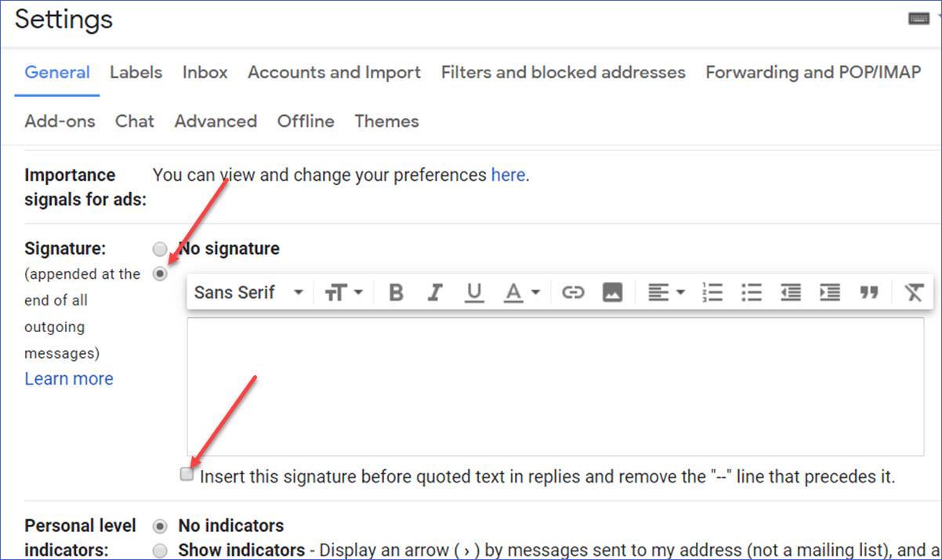942x560 pixels.
Task: Enable inserting signature before quoted text
Action: coord(187,474)
